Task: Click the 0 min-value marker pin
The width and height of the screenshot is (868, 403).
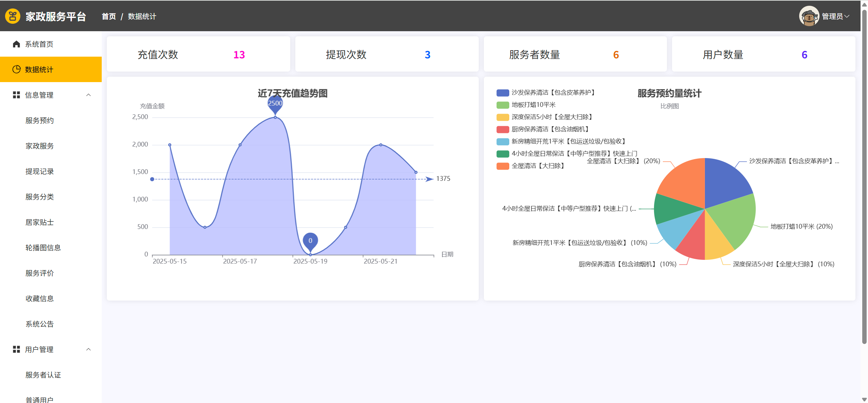Action: (310, 241)
